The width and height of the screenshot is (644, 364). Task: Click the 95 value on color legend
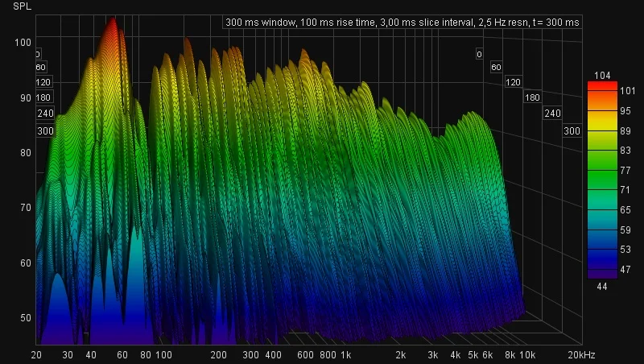click(625, 110)
